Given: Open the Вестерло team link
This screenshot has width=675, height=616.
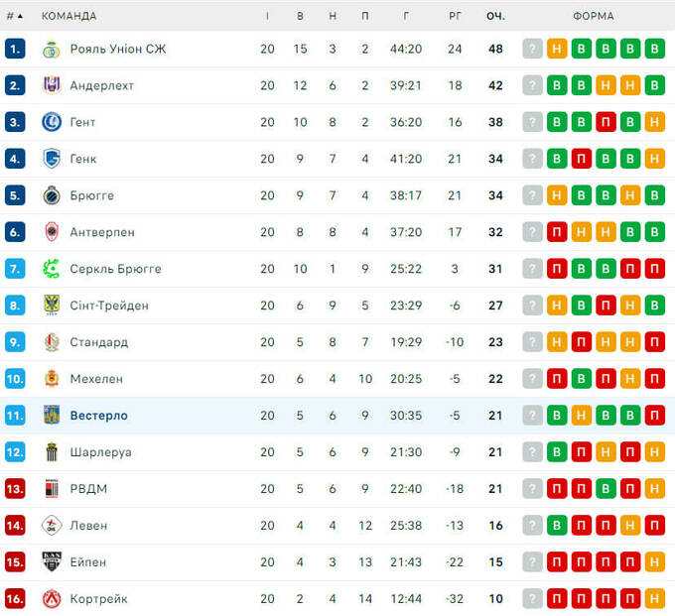Looking at the screenshot, I should coord(98,416).
